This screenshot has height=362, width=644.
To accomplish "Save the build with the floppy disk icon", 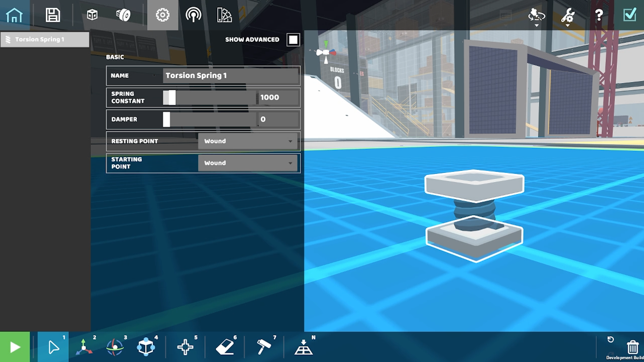I will click(x=53, y=15).
